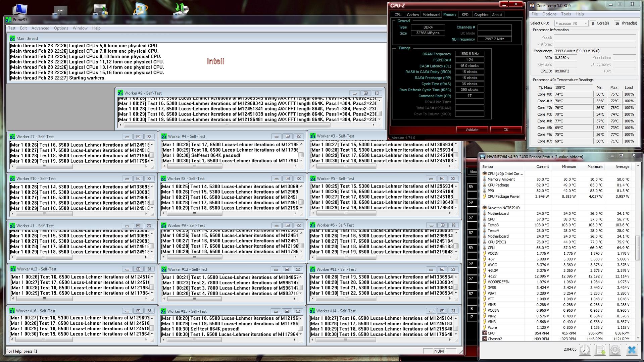Click the Worker #1 window icon
The height and width of the screenshot is (362, 644).
[12, 226]
